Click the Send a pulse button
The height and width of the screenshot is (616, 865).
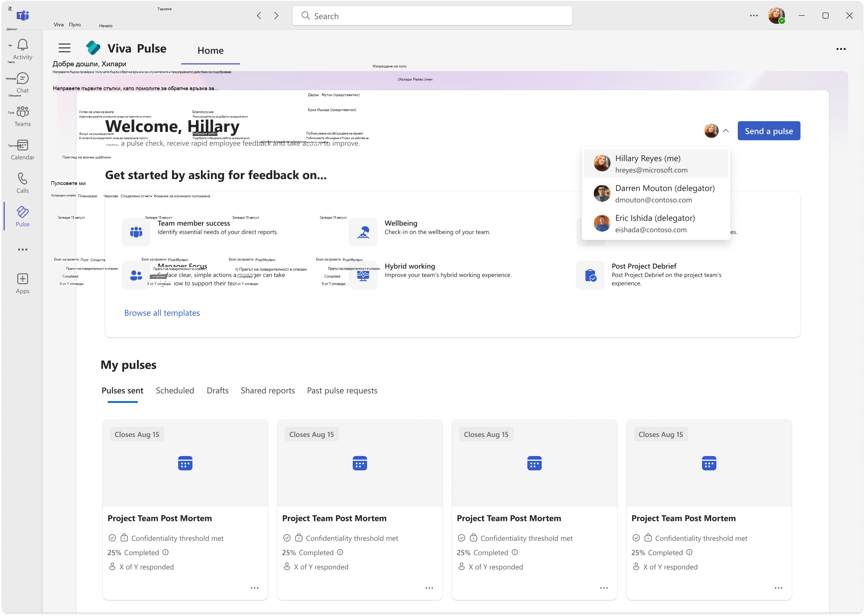coord(769,131)
